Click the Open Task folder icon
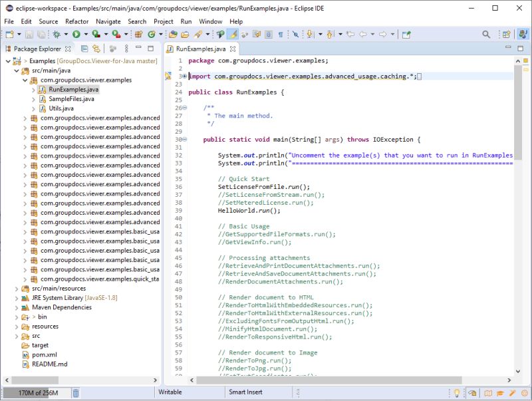Screen dimensions: 532x401 tap(185, 35)
